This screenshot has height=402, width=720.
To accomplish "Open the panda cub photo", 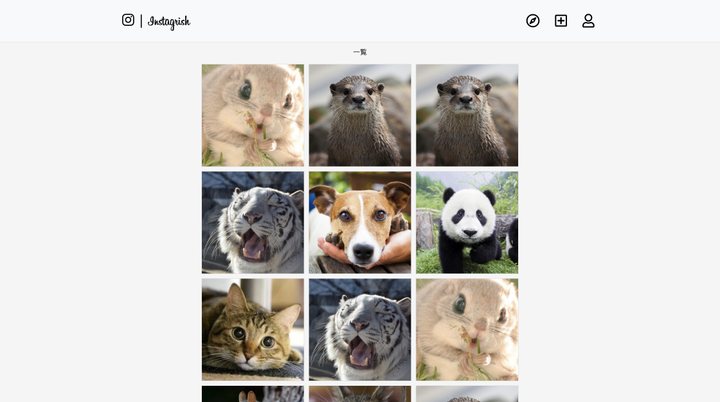I will (467, 222).
